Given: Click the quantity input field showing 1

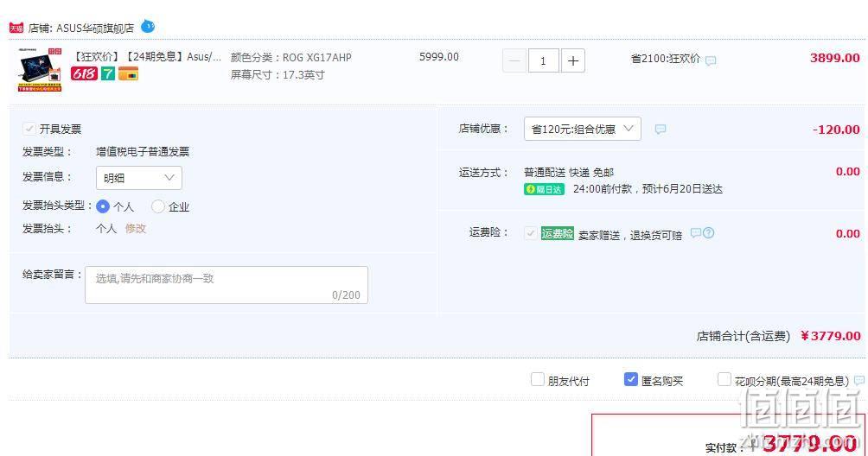Looking at the screenshot, I should point(543,60).
